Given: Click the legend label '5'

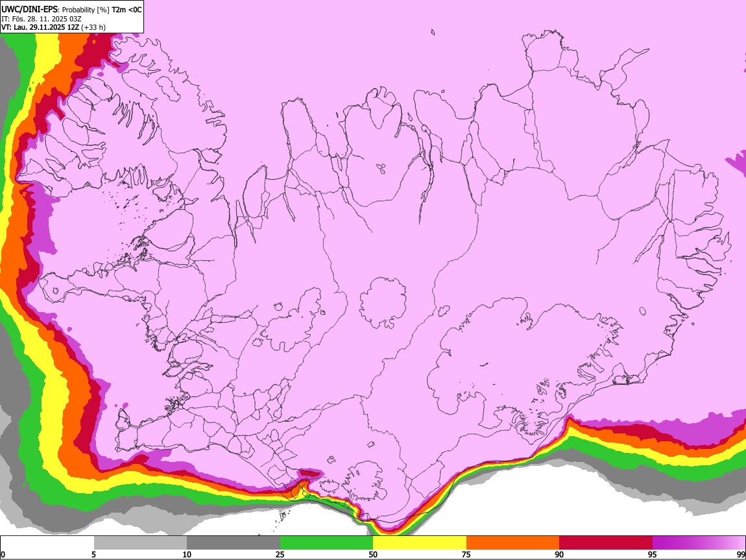Looking at the screenshot, I should pos(94,554).
